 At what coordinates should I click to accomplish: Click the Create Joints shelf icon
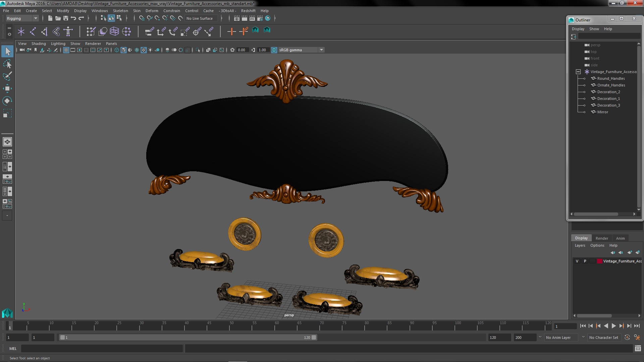pos(33,32)
